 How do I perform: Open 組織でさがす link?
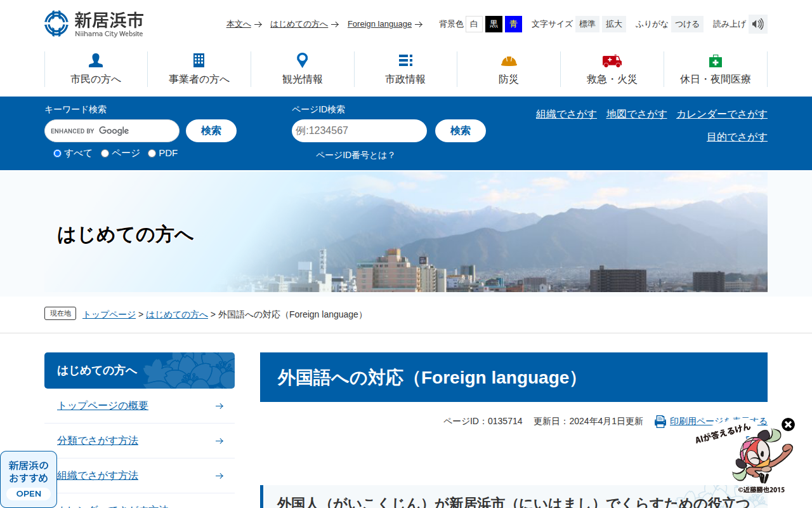coord(566,114)
